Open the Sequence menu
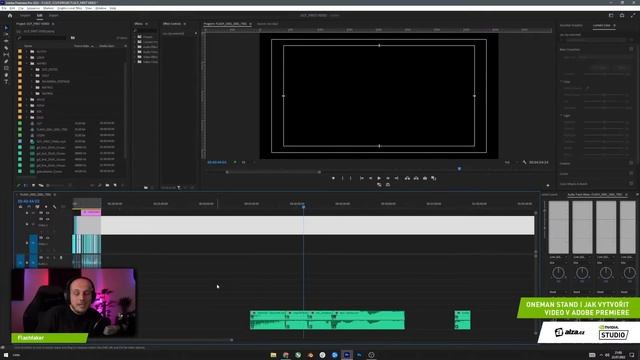 tap(33, 8)
